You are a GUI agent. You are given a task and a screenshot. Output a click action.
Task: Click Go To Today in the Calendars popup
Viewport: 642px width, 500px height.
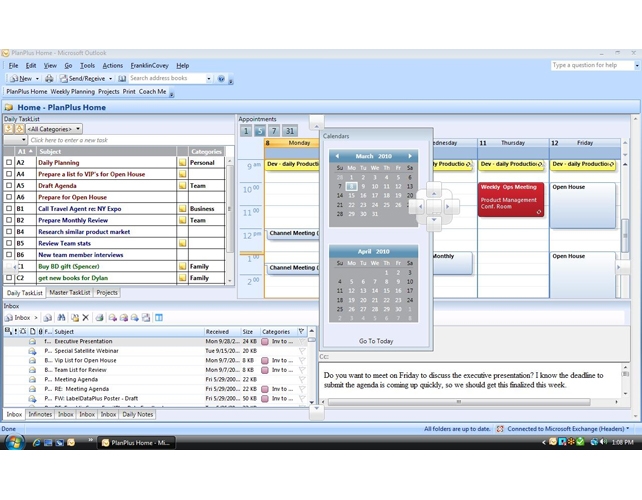click(x=376, y=341)
